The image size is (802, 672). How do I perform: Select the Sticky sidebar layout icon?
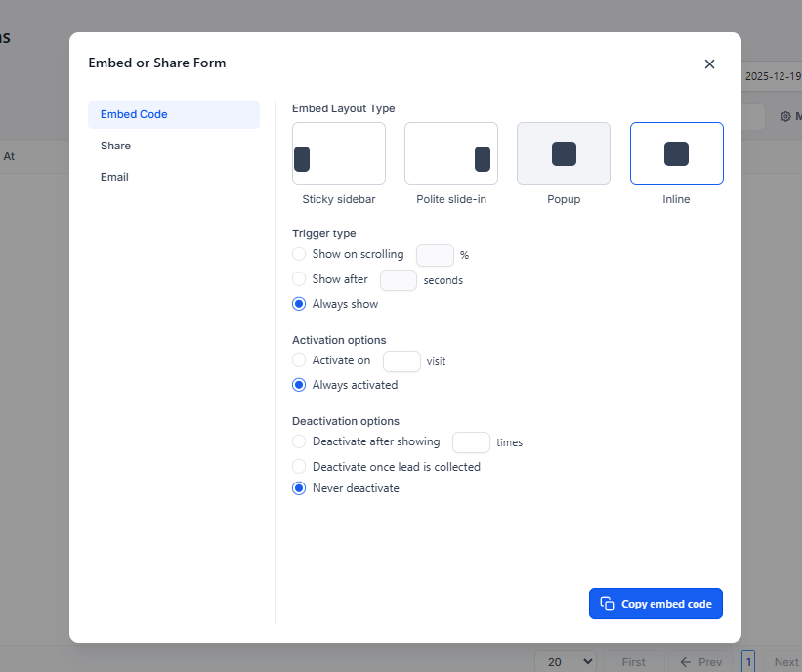click(x=338, y=153)
